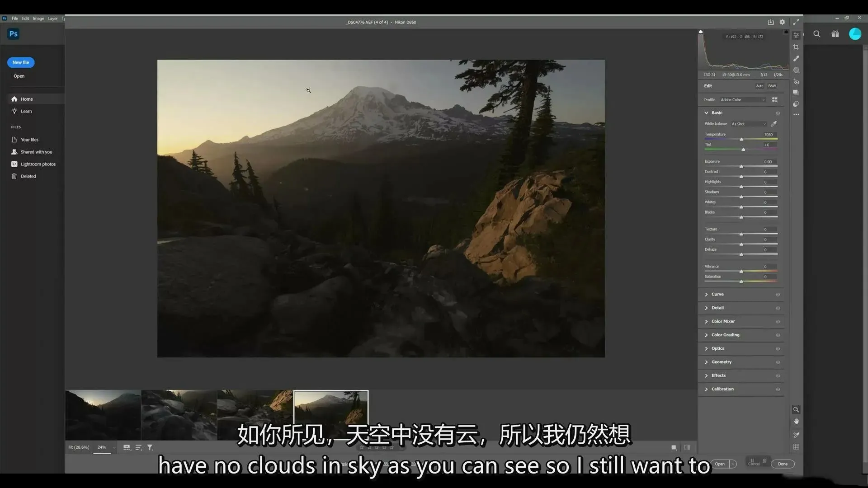Viewport: 868px width, 488px height.
Task: Toggle Curve panel visibility eye
Action: coord(778,295)
